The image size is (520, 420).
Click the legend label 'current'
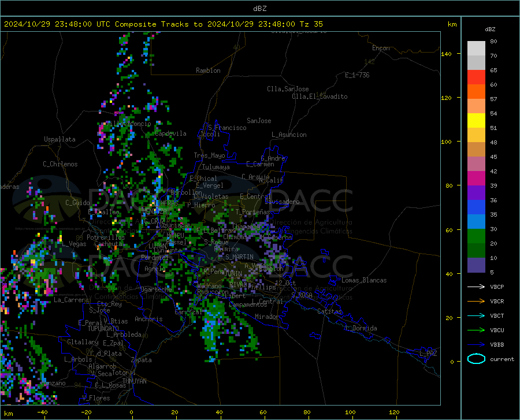[502, 359]
